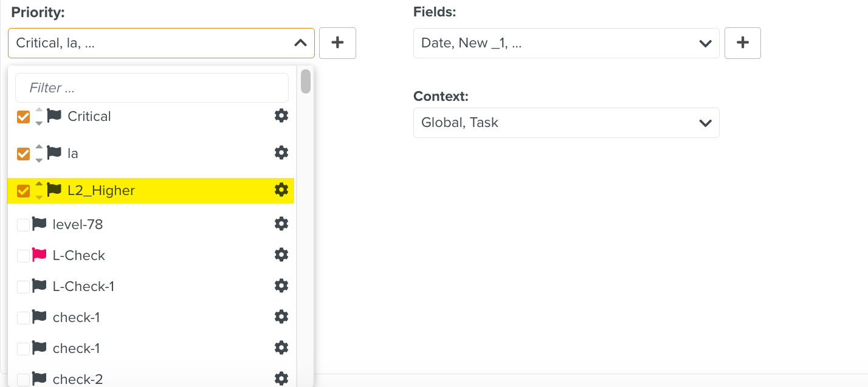Screen dimensions: 868x387
Task: Expand the Fields dropdown
Action: coord(705,43)
